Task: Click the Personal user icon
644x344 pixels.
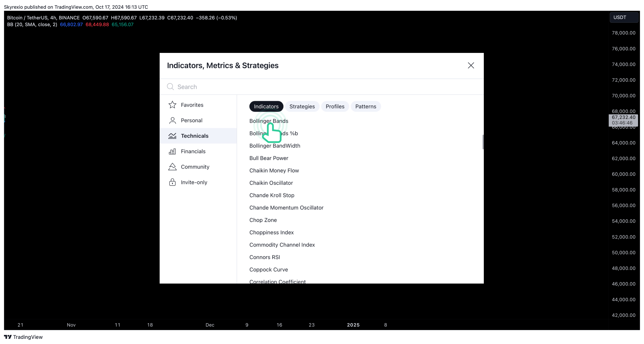Action: 172,120
